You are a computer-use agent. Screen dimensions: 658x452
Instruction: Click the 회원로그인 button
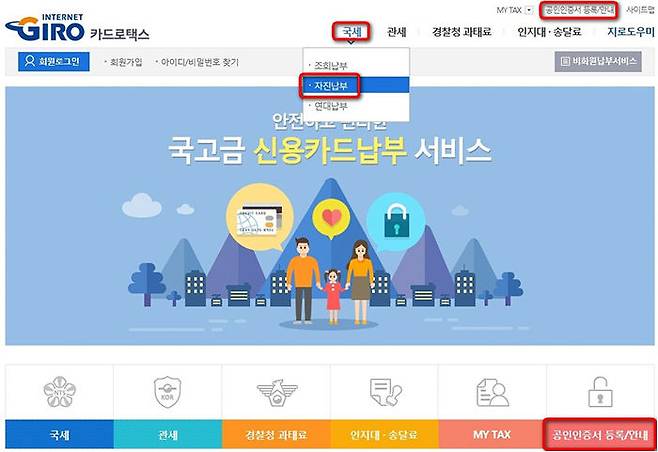[54, 62]
